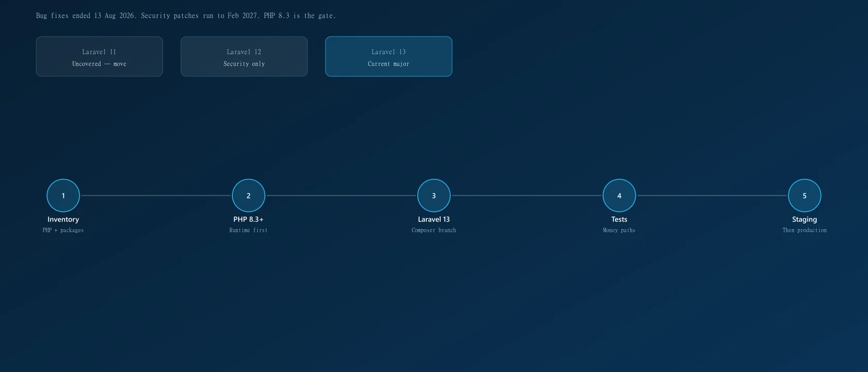This screenshot has width=868, height=372.
Task: Click the 'Composer branch' caption
Action: (434, 230)
